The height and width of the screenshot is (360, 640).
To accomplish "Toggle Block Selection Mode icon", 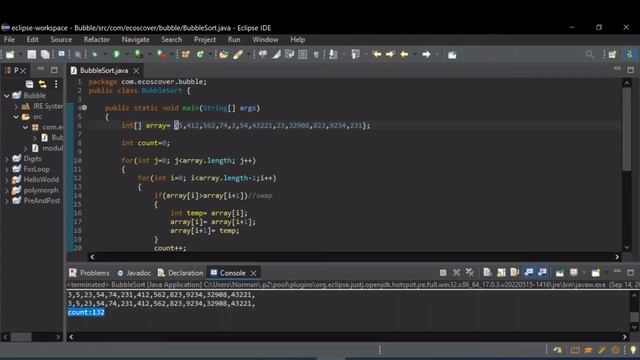I will click(302, 55).
